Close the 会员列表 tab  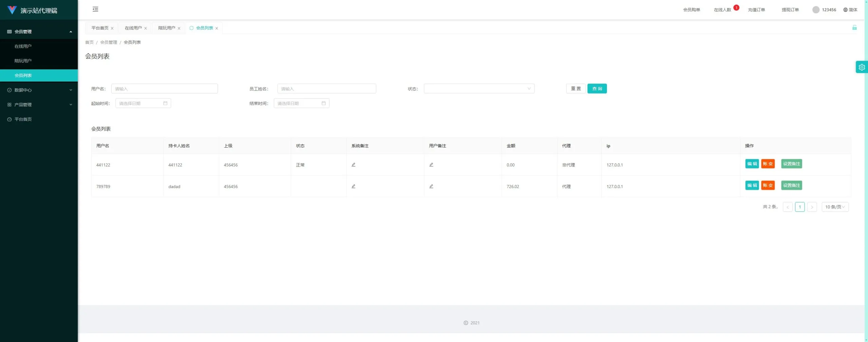pyautogui.click(x=217, y=28)
